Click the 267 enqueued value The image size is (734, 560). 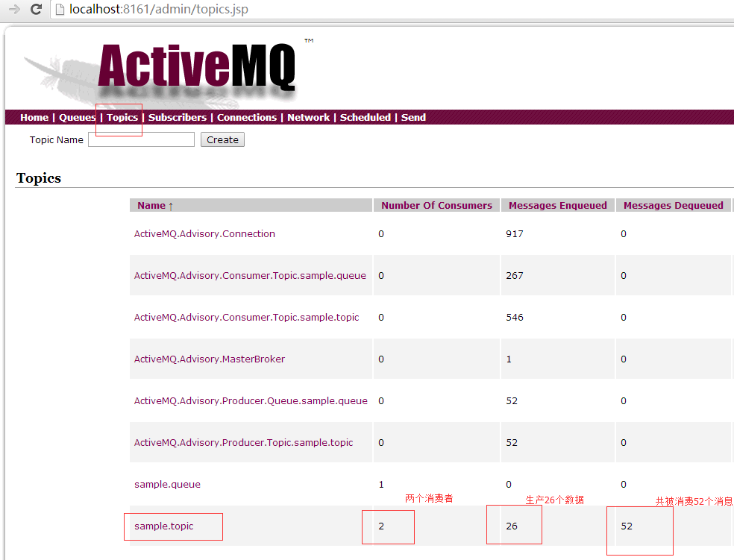(x=515, y=276)
